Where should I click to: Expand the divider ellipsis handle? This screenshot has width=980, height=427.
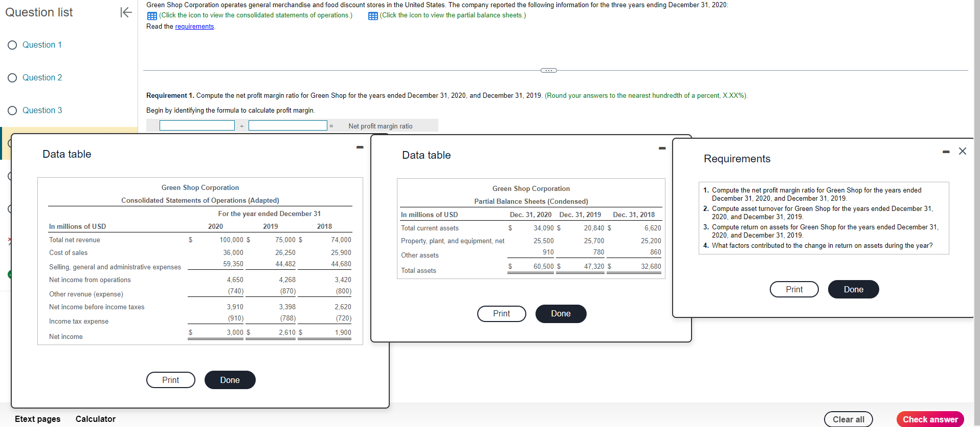(x=549, y=70)
